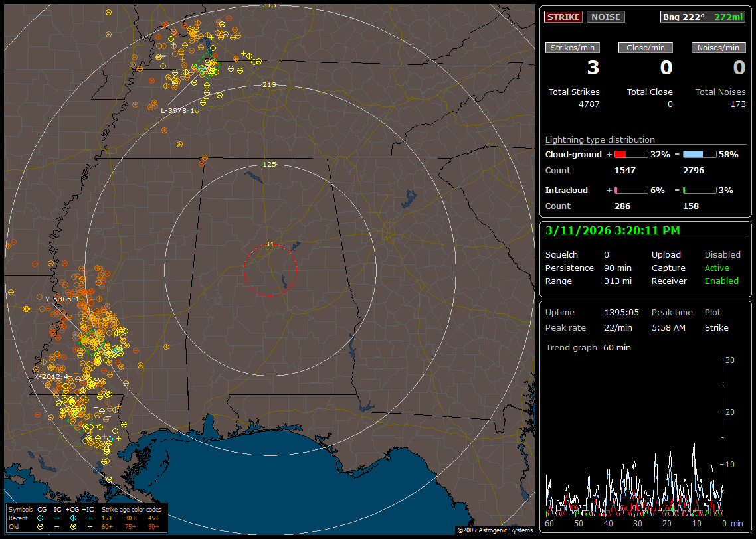Select the Noises/min header tab
The image size is (756, 539).
(719, 48)
